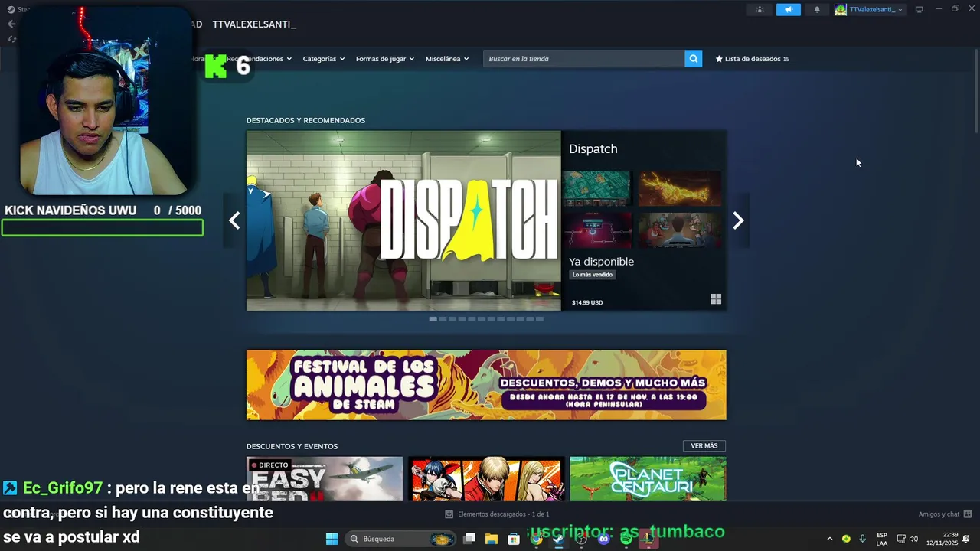Open Microsoft Store from the taskbar

[514, 539]
